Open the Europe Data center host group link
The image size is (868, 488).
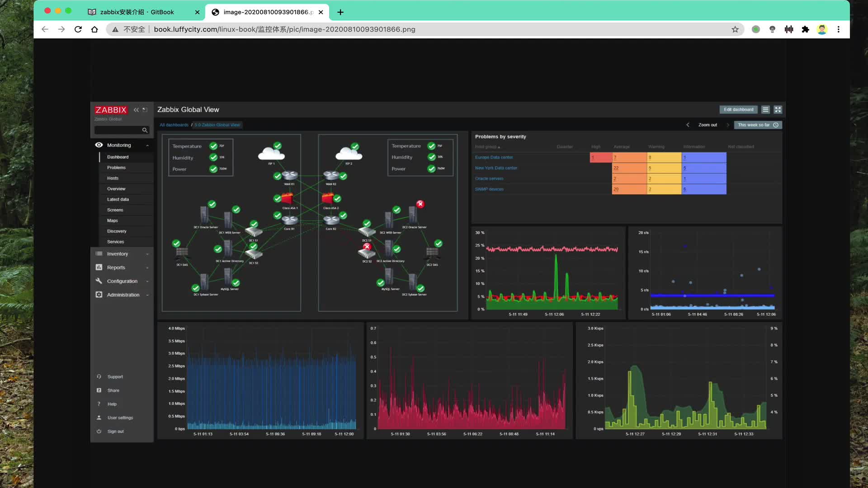pyautogui.click(x=494, y=158)
